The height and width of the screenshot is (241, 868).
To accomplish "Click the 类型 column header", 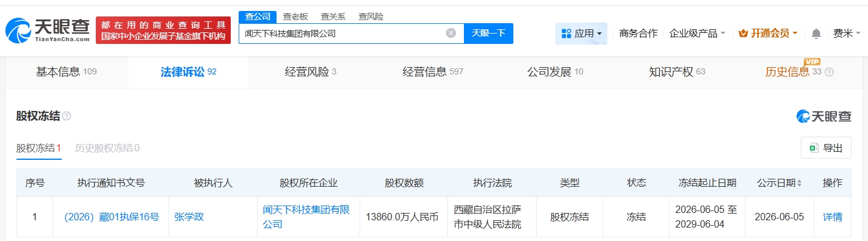I will (x=570, y=183).
